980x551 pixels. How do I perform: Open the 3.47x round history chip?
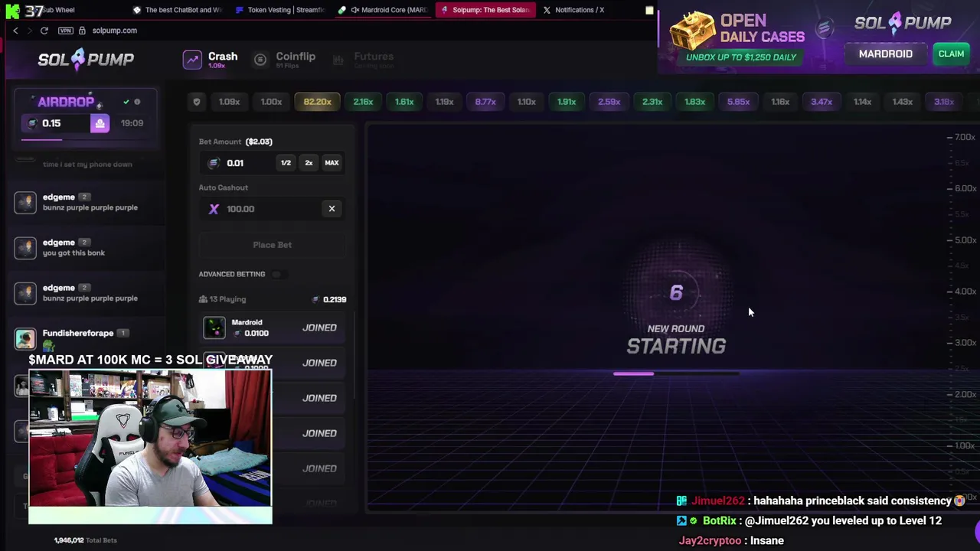(x=821, y=102)
